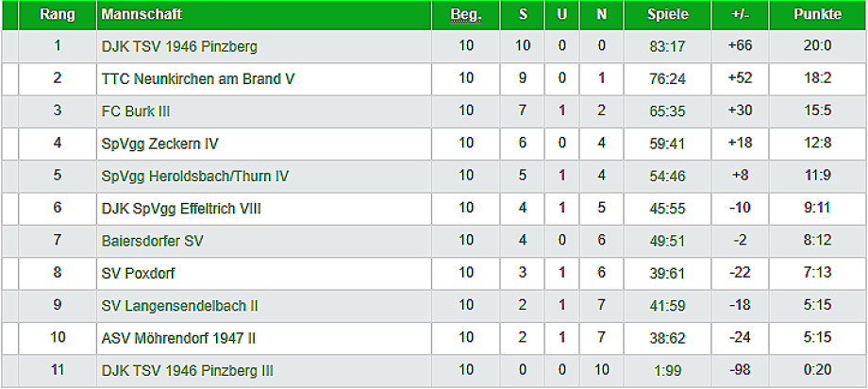868x389 pixels.
Task: Click the 20:0 points cell
Action: (x=817, y=46)
